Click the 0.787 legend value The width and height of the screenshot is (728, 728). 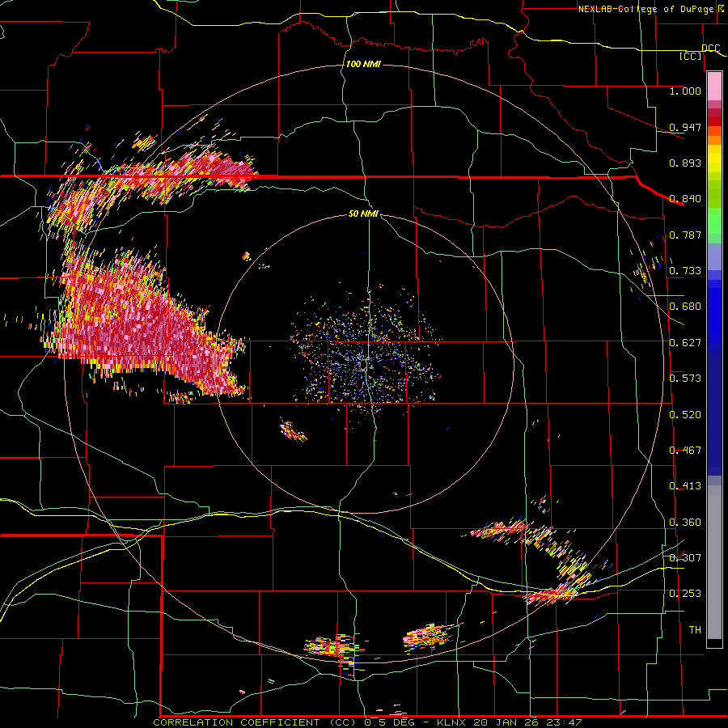(x=685, y=235)
